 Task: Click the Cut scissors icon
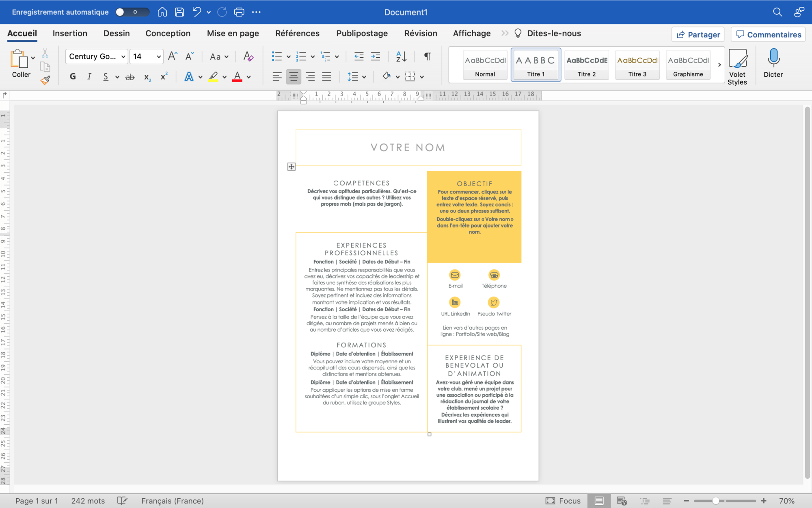tap(45, 54)
